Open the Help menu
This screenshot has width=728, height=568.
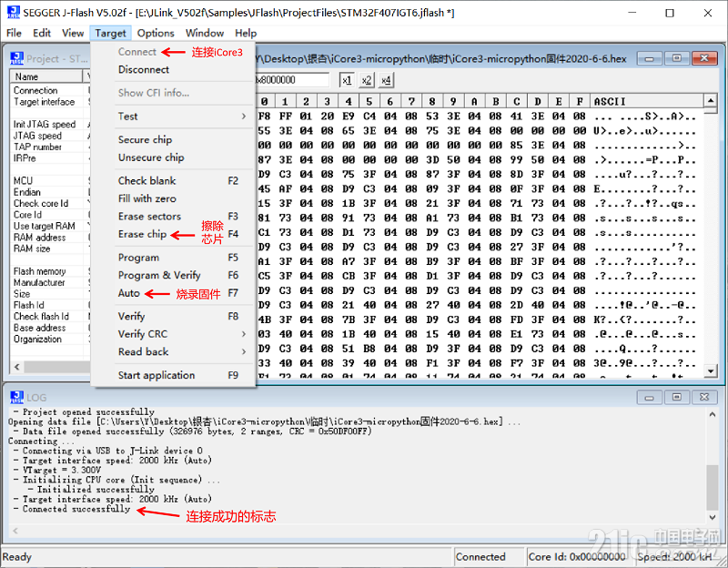click(246, 33)
